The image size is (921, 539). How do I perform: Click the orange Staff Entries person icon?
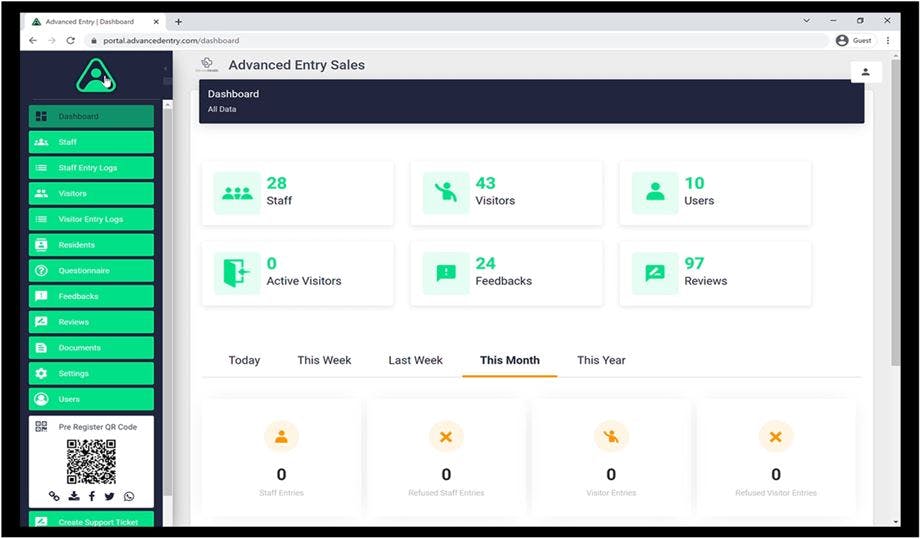(x=281, y=437)
